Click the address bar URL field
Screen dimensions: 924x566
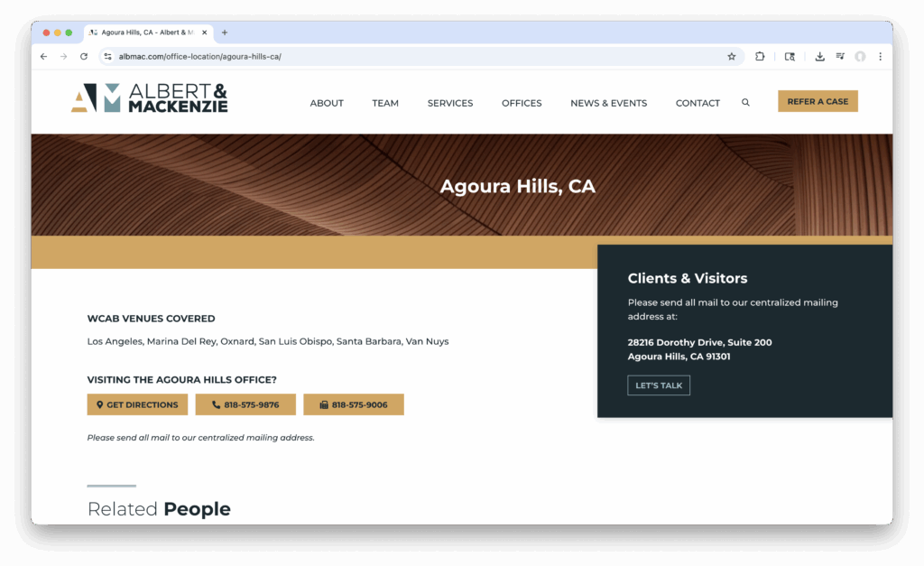pyautogui.click(x=406, y=56)
